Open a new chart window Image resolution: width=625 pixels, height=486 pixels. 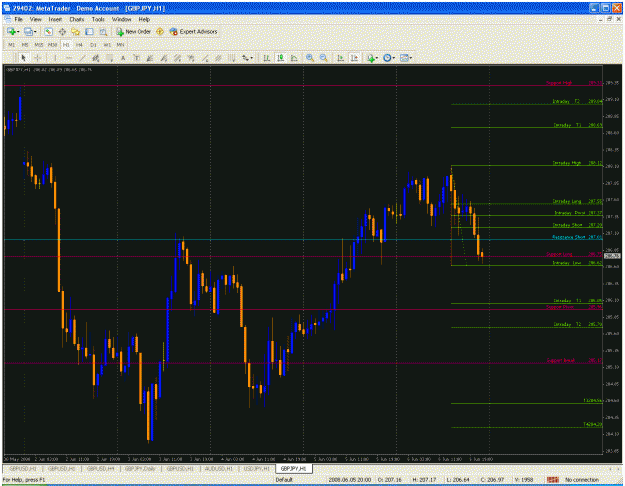(11, 31)
